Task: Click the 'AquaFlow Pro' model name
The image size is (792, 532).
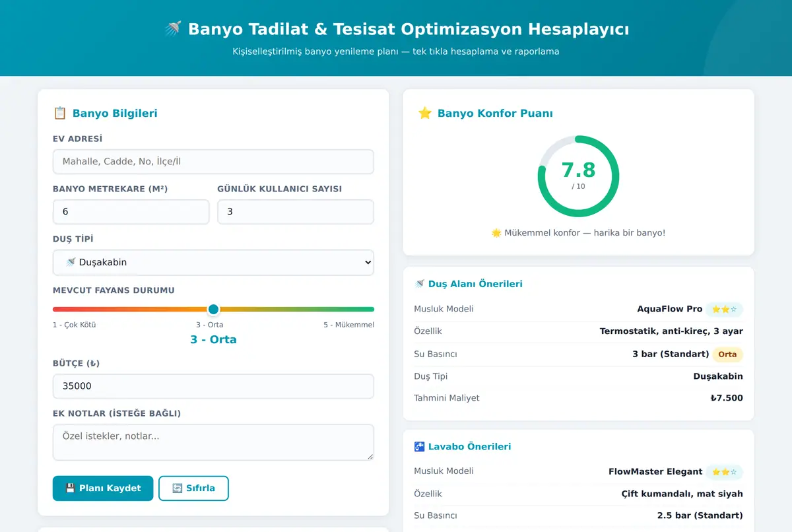Action: tap(669, 309)
